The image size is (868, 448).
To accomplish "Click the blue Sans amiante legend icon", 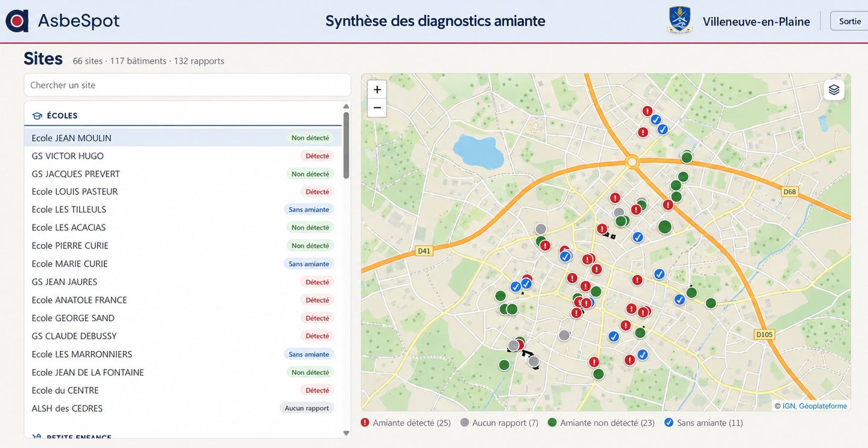I will click(669, 423).
